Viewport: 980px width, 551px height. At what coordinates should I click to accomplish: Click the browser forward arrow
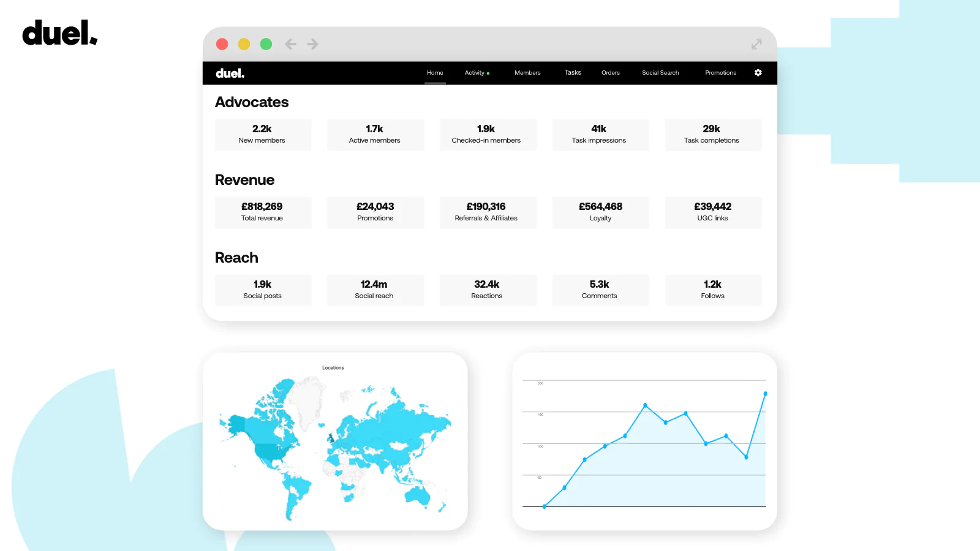[312, 44]
